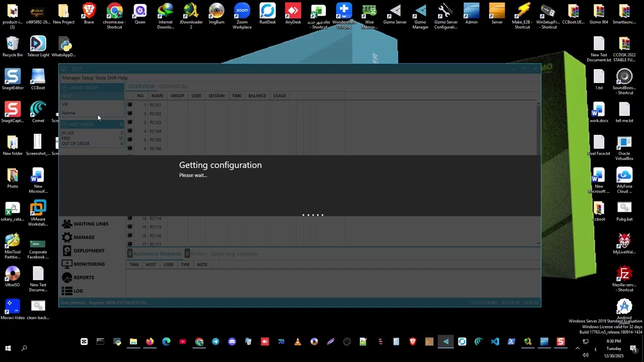The height and width of the screenshot is (362, 644).
Task: Open the Log module
Action: (72, 291)
